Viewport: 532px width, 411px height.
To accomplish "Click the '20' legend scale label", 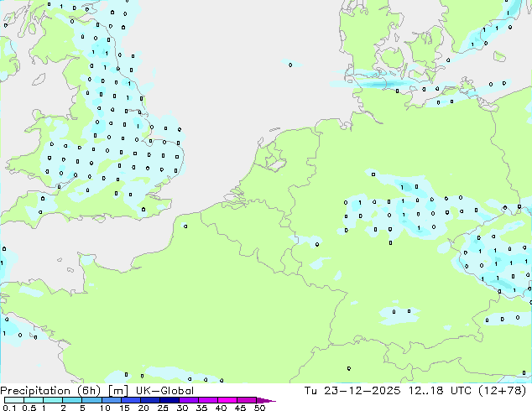I will click(143, 408).
